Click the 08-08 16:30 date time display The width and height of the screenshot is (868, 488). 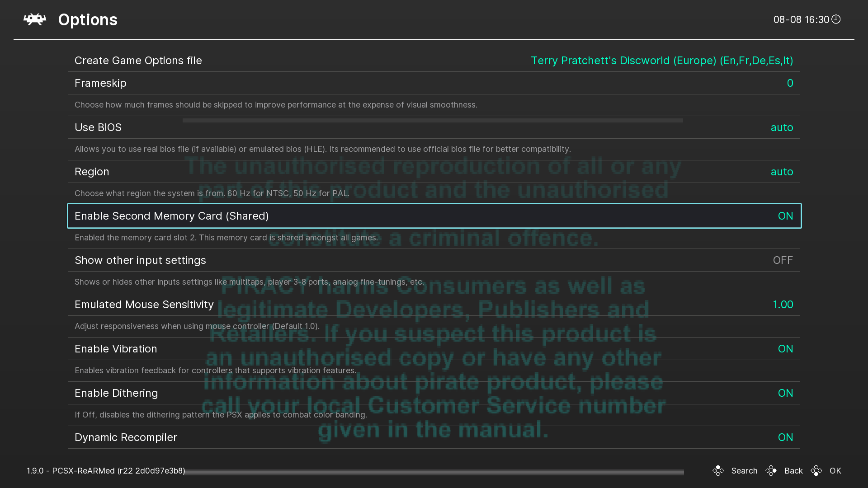coord(801,19)
